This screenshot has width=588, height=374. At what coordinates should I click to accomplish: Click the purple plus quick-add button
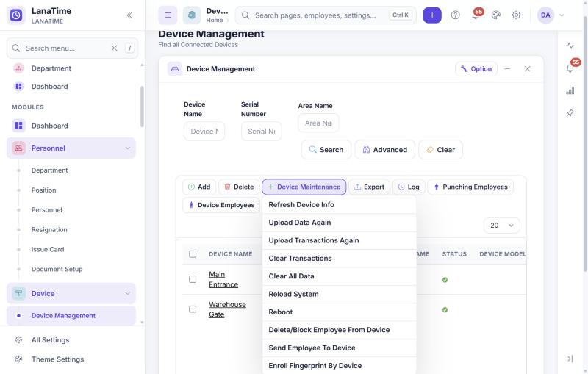pyautogui.click(x=432, y=15)
